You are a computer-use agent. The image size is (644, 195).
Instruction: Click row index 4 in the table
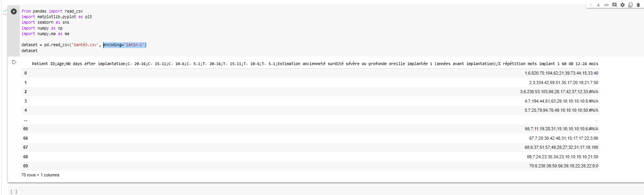[x=26, y=111]
